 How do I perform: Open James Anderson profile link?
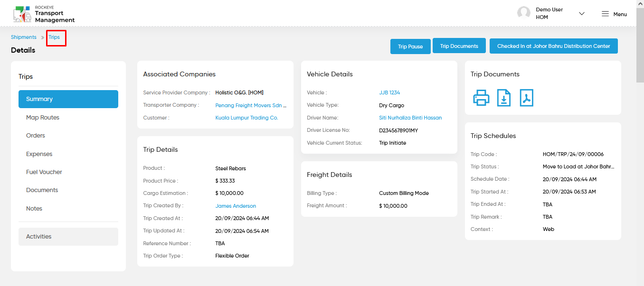tap(236, 206)
